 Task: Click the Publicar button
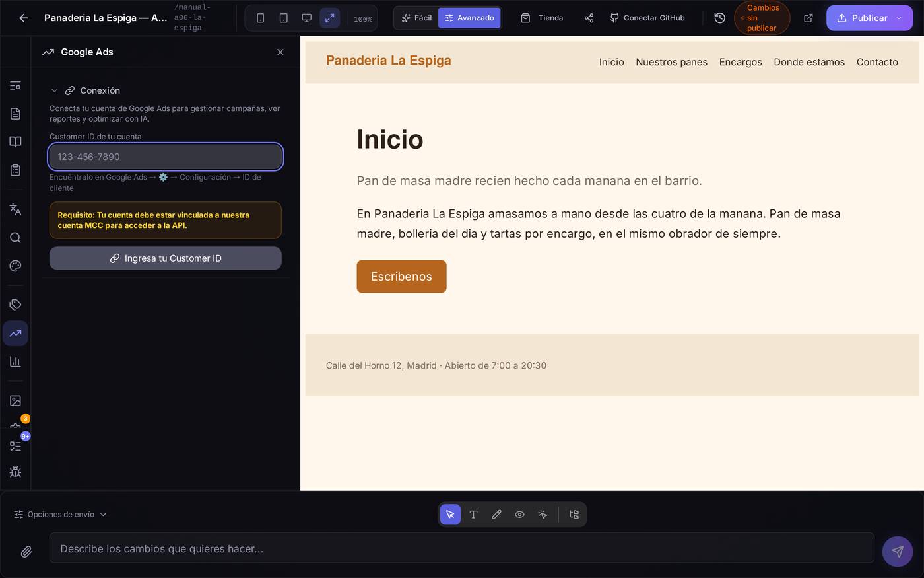click(x=862, y=18)
